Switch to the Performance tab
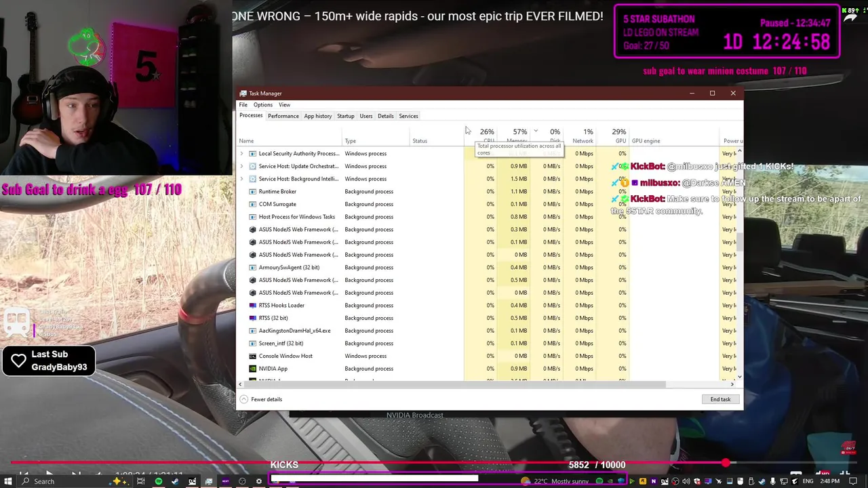 tap(283, 116)
